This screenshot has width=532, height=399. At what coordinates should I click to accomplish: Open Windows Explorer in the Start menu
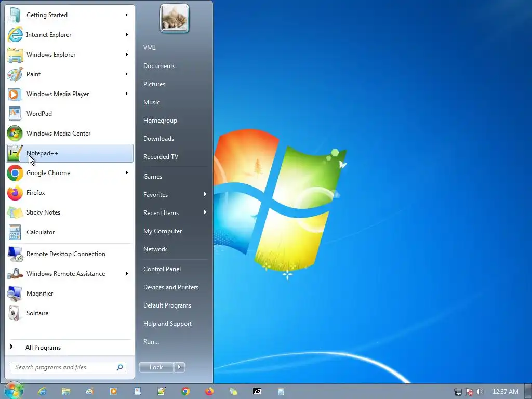[x=70, y=54]
